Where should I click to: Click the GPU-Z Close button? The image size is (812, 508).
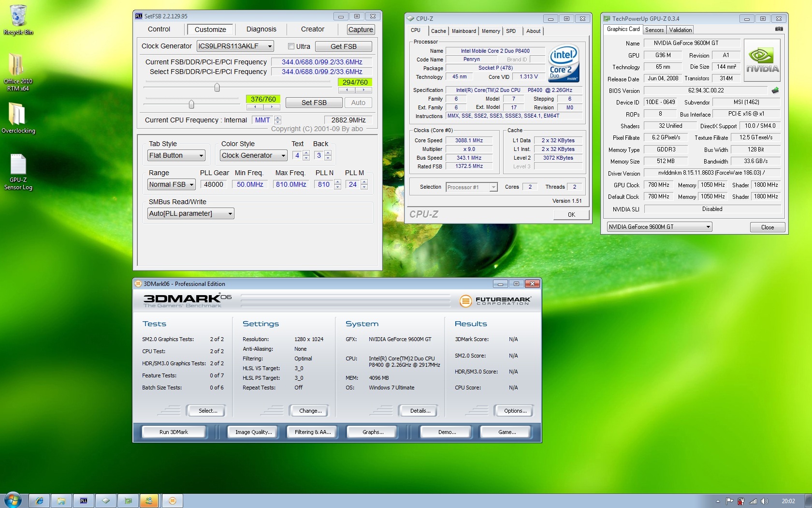pyautogui.click(x=768, y=227)
